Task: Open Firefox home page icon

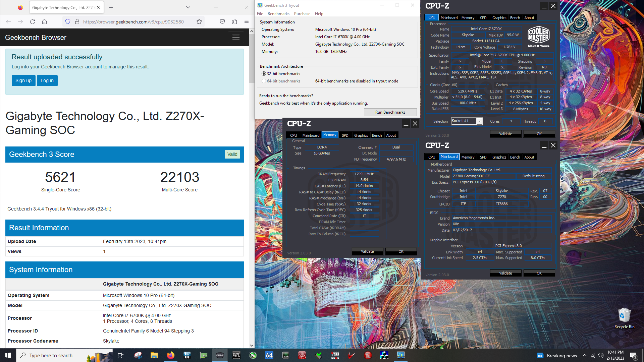Action: pos(44,22)
